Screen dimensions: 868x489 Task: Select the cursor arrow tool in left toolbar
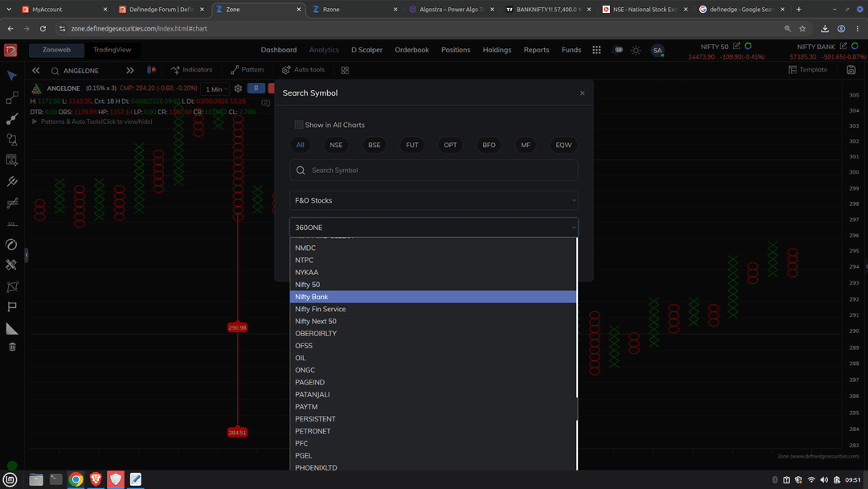click(x=11, y=76)
